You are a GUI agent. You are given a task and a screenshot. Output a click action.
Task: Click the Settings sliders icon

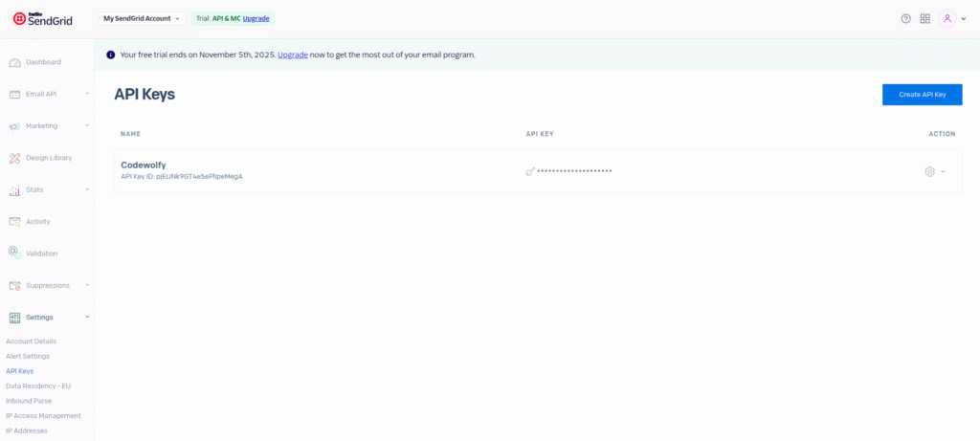[x=15, y=318]
